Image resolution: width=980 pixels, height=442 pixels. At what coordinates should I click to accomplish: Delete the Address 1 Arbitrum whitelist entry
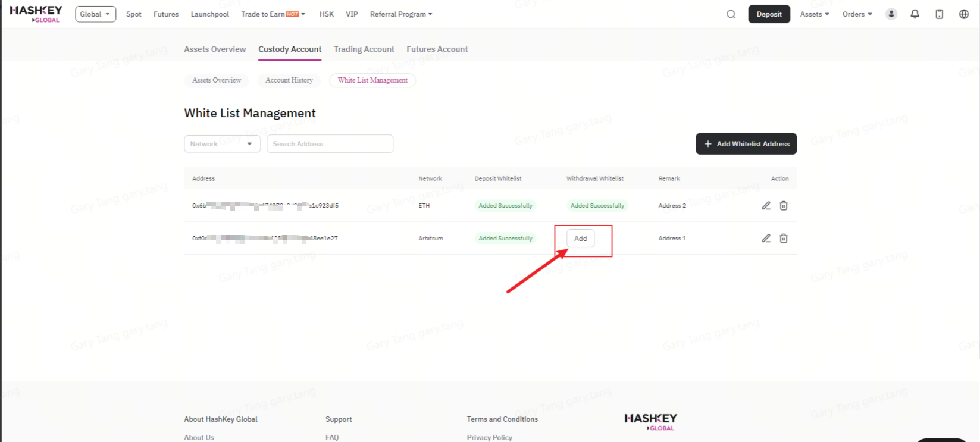click(x=784, y=239)
